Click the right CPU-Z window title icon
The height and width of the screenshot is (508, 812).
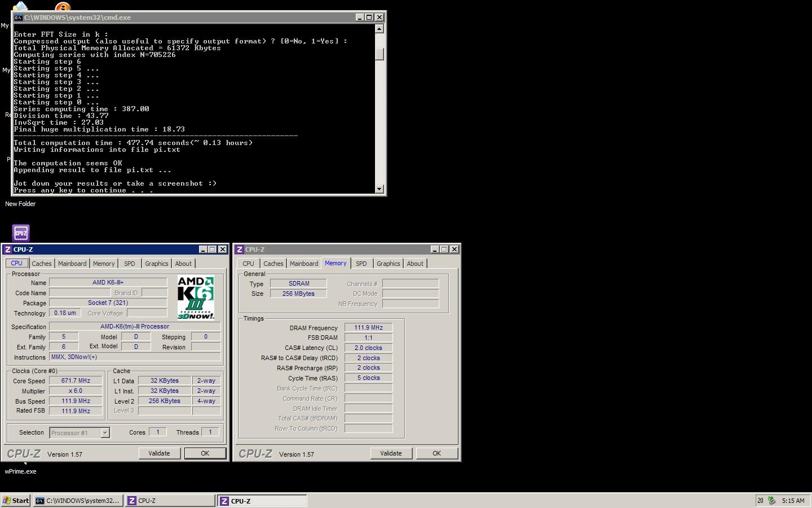point(240,249)
